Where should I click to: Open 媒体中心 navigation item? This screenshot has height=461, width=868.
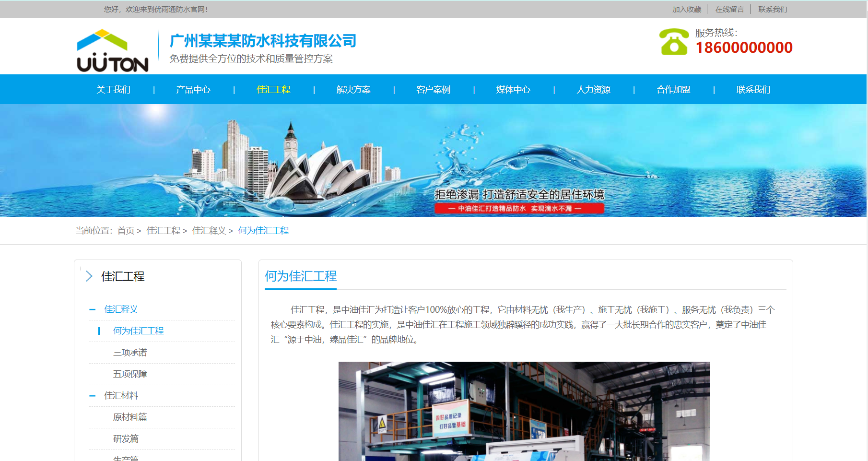click(514, 90)
